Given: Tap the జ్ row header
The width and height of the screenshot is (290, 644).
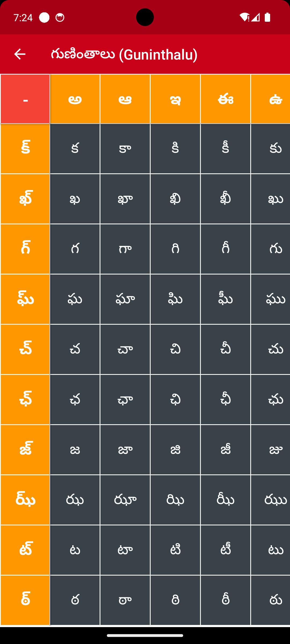Looking at the screenshot, I should [25, 450].
